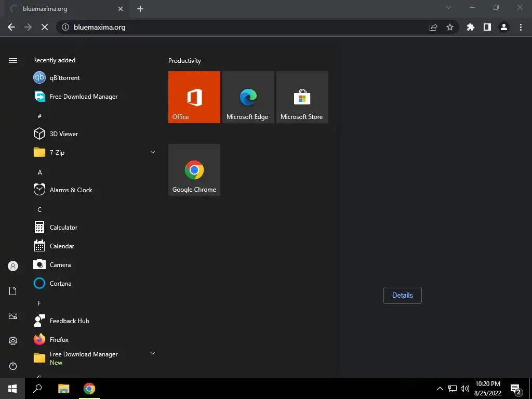Open the volume tray icon
The height and width of the screenshot is (399, 532).
tap(465, 389)
